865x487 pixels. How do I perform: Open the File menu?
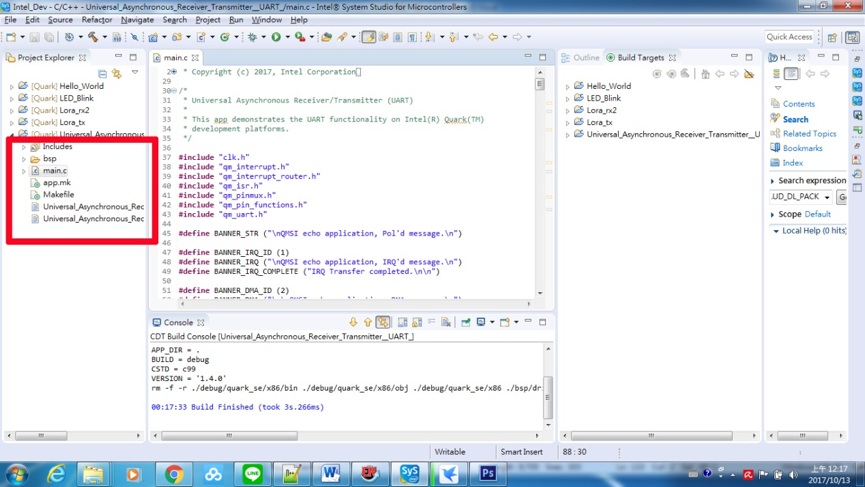pyautogui.click(x=10, y=20)
